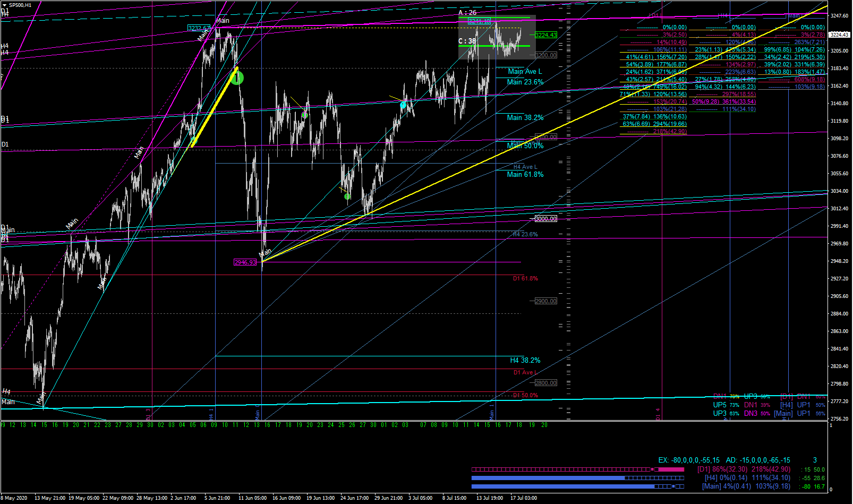
Task: Click the 153%(20.74) table value
Action: click(670, 101)
